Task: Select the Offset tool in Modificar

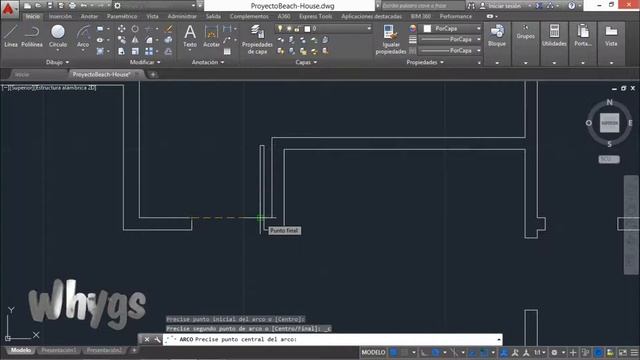Action: (x=168, y=51)
